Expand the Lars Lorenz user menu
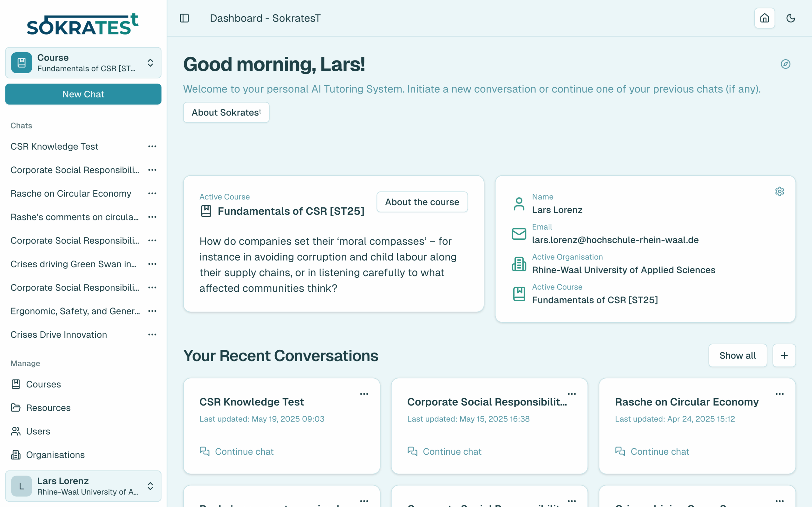 83,486
